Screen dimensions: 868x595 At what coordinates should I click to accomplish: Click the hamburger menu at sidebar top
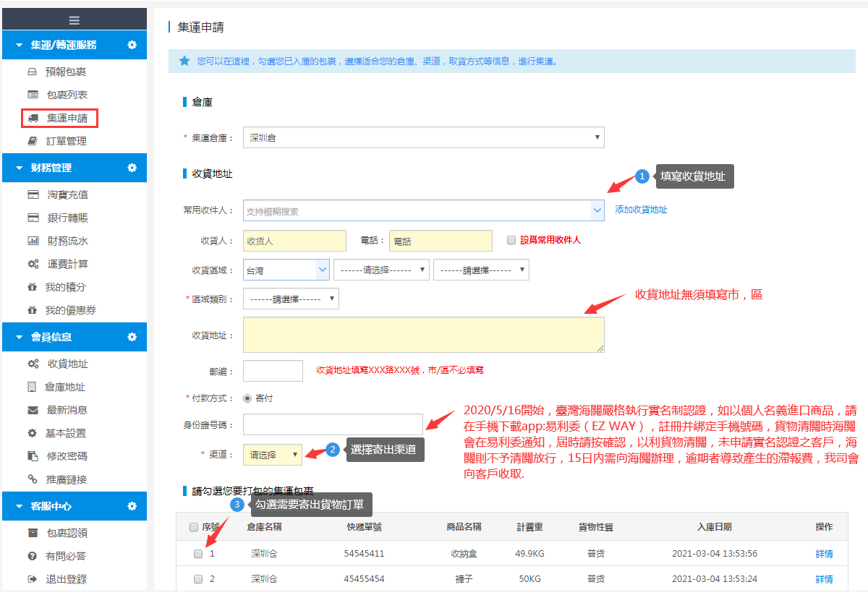(74, 18)
